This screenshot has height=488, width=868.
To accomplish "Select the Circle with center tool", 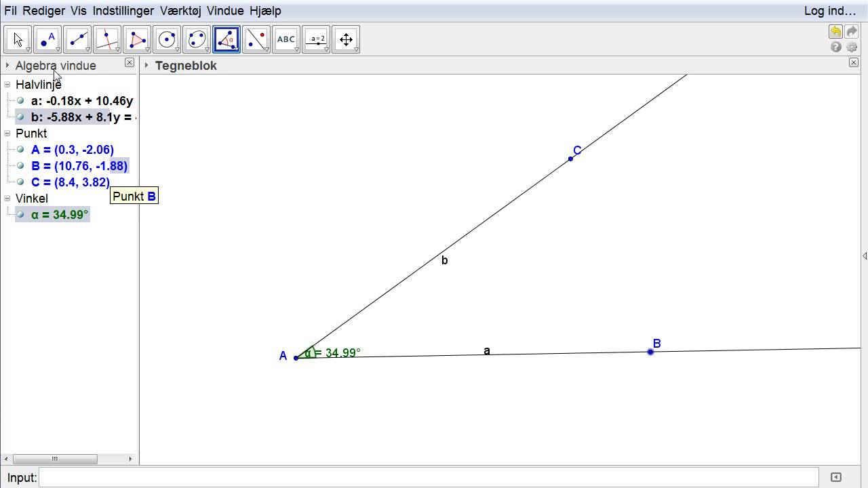I will tap(167, 39).
